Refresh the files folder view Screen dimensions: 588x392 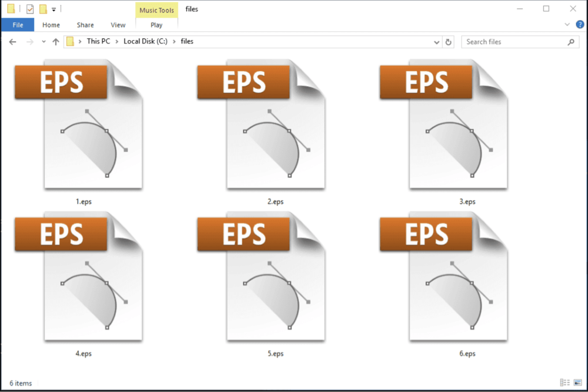449,42
